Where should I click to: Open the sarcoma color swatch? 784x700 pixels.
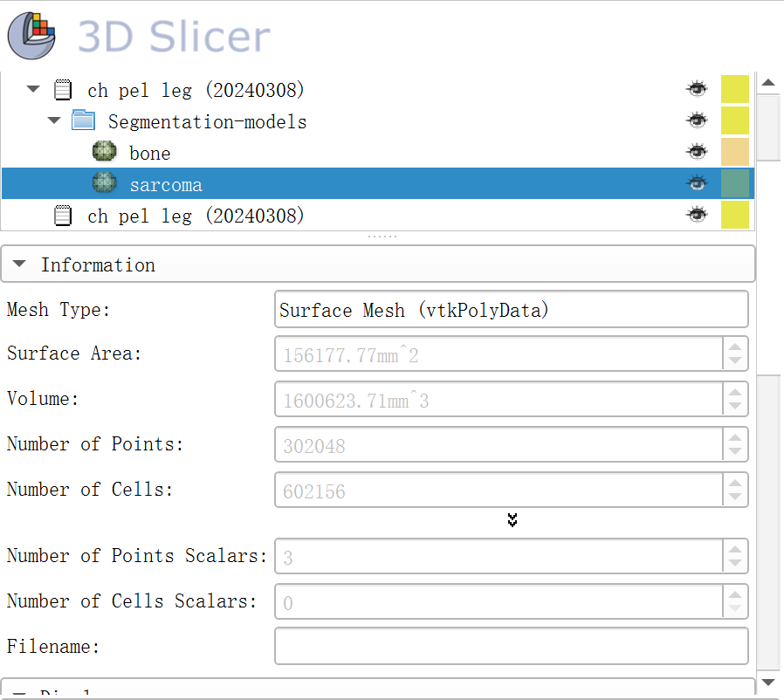pyautogui.click(x=734, y=184)
